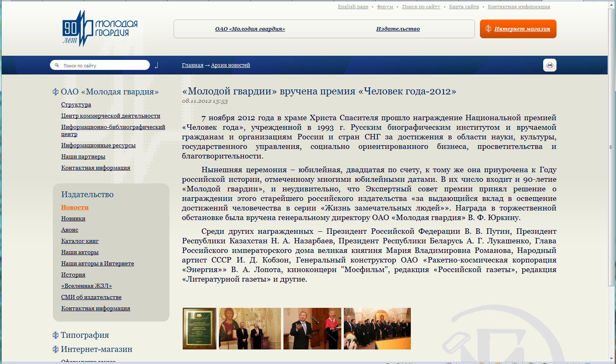Open Информационно-библиографический центр
Screen dimensions: 616x364
tap(113, 131)
